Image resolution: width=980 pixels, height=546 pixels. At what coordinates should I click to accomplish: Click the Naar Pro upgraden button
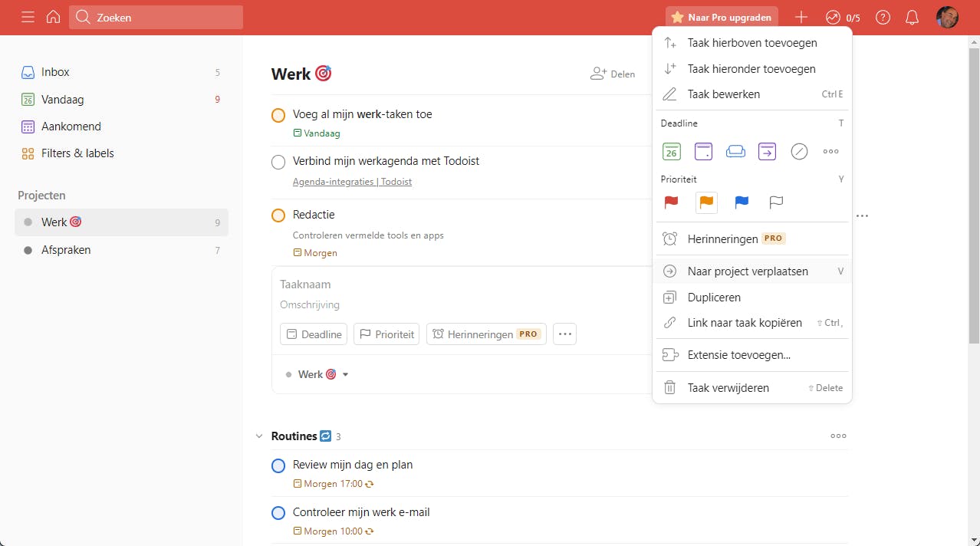(x=721, y=17)
